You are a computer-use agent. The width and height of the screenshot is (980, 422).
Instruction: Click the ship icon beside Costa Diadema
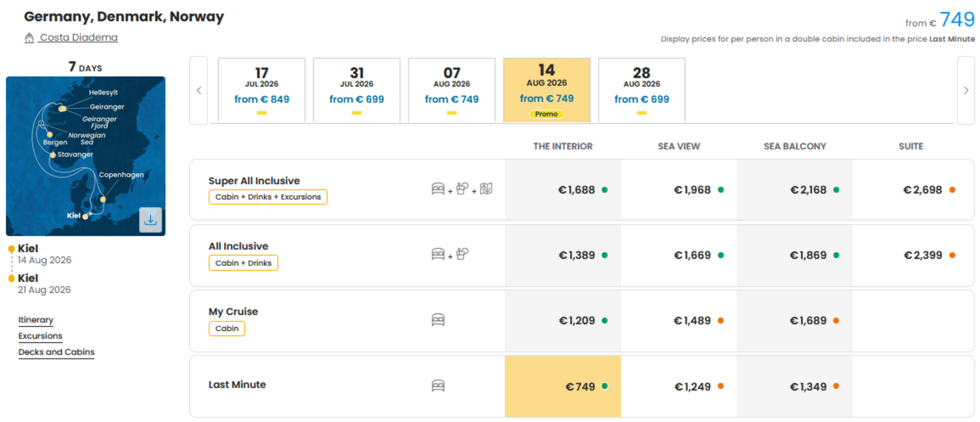30,38
